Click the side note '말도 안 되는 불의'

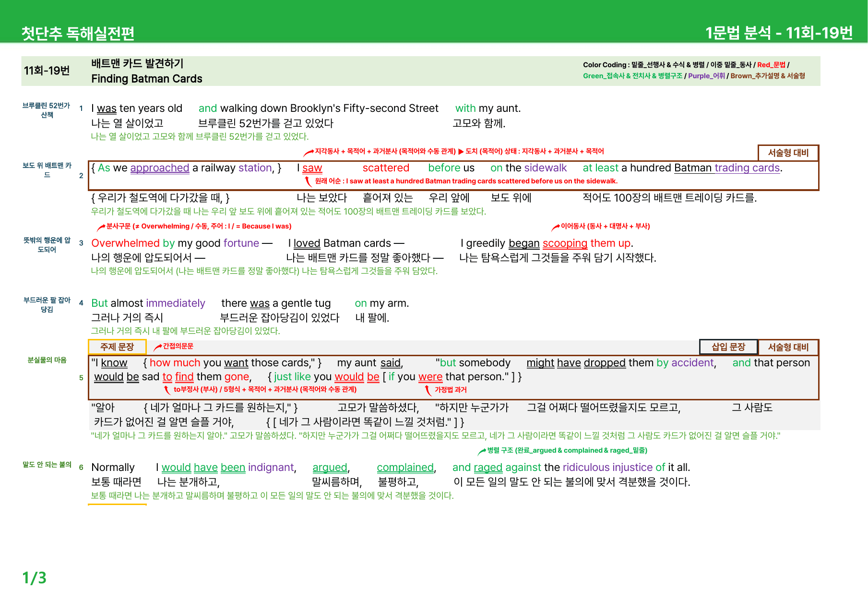coord(47,465)
